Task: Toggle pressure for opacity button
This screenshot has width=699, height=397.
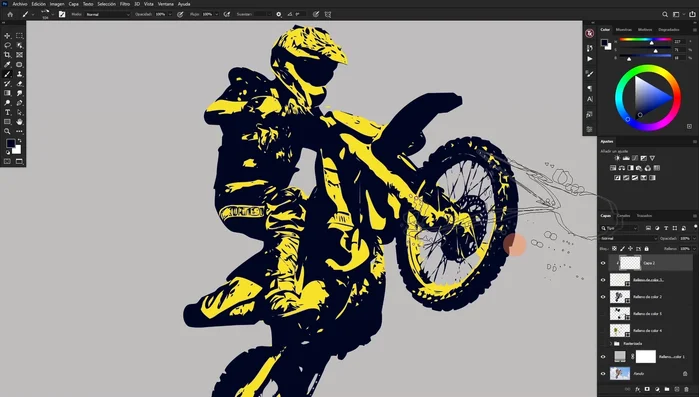Action: tap(180, 14)
